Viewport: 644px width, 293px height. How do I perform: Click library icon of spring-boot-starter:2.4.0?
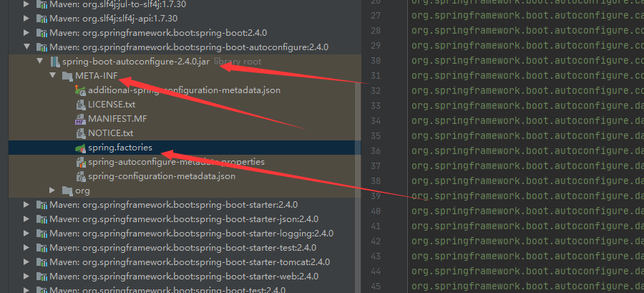[x=42, y=205]
